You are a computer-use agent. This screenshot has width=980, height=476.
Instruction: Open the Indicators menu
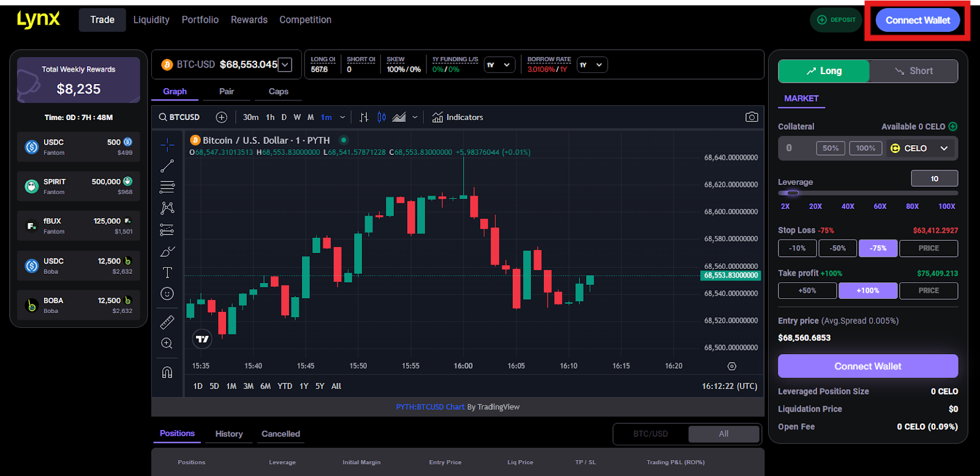[458, 117]
